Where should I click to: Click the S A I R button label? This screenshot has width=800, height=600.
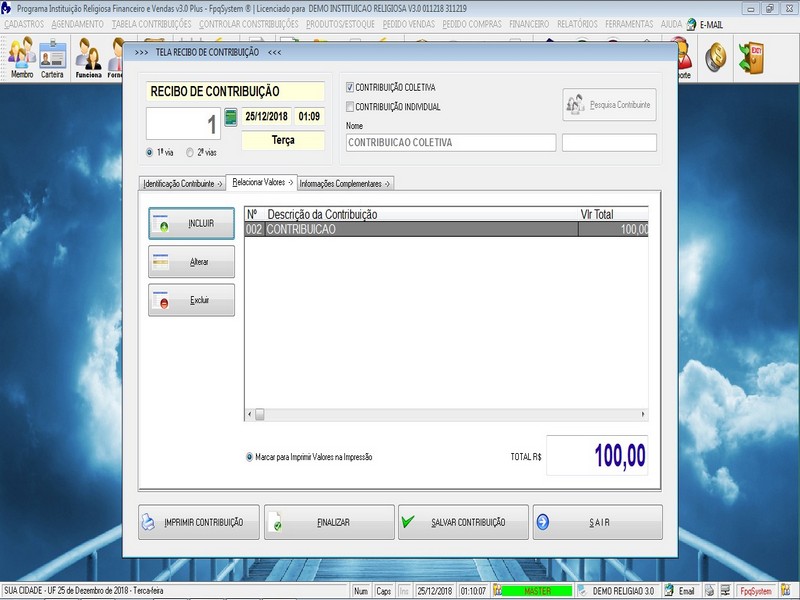coord(599,522)
